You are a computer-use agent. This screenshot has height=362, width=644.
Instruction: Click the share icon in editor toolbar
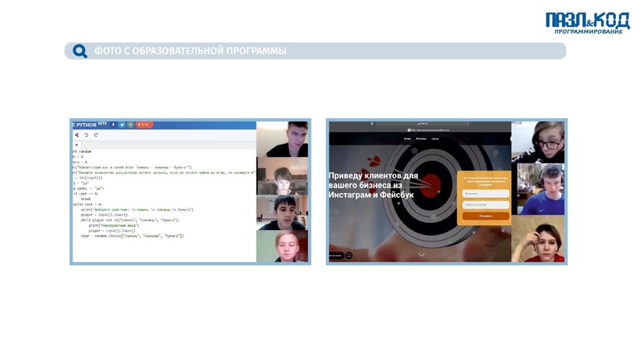[77, 135]
